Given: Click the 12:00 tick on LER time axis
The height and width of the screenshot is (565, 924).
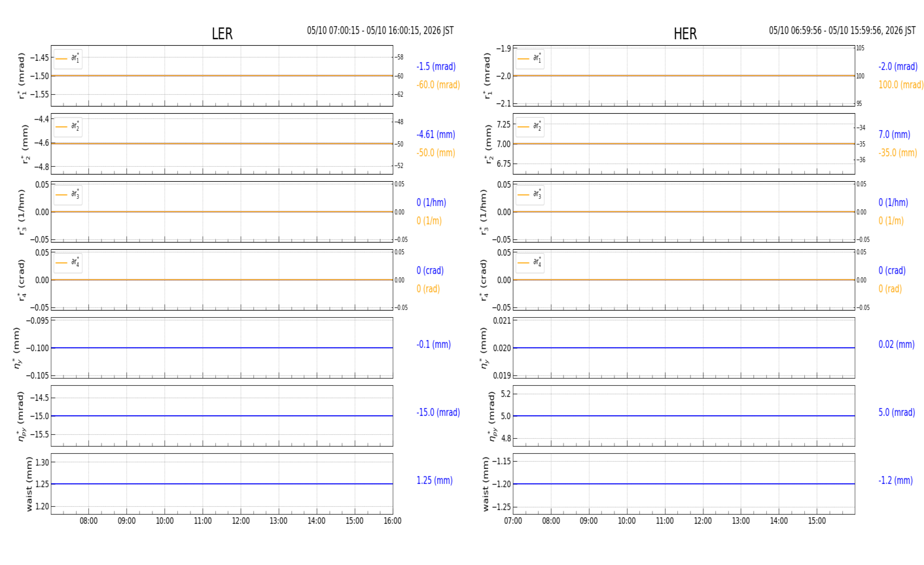Looking at the screenshot, I should pos(241,521).
